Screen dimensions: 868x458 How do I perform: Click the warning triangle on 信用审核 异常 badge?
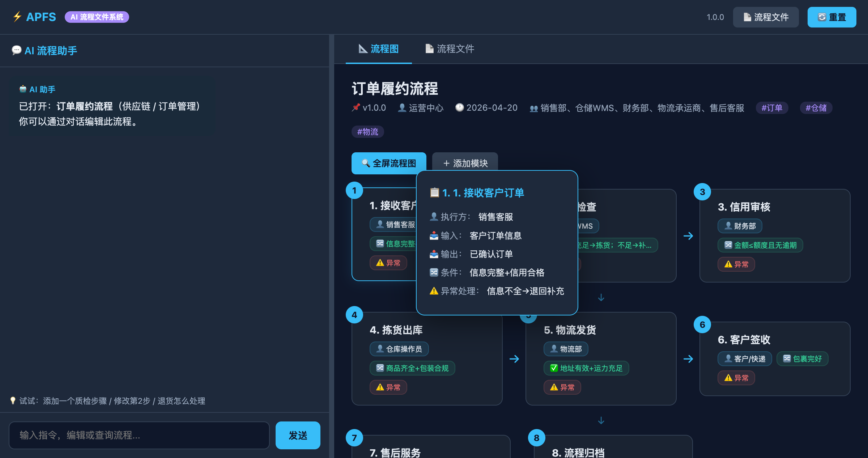coord(728,264)
